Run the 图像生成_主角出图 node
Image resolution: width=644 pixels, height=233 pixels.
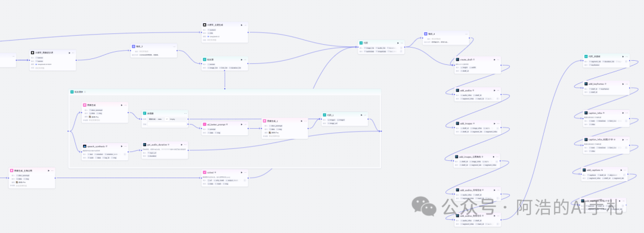[48, 170]
